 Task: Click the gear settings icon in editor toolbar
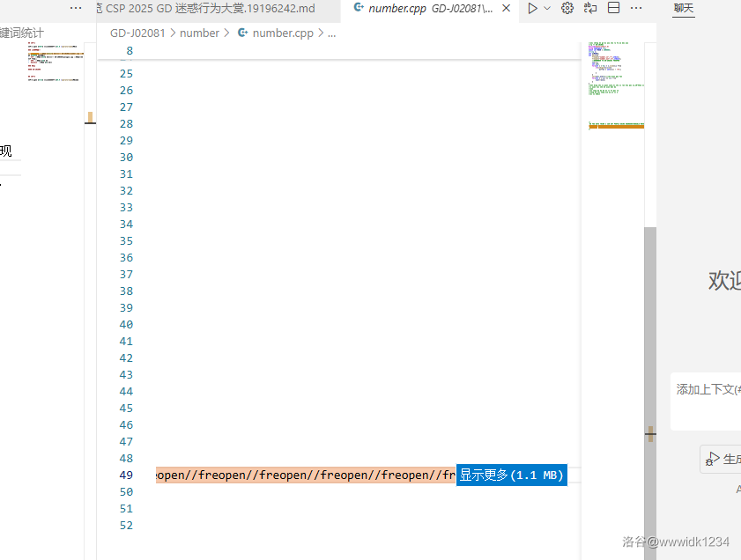(567, 8)
